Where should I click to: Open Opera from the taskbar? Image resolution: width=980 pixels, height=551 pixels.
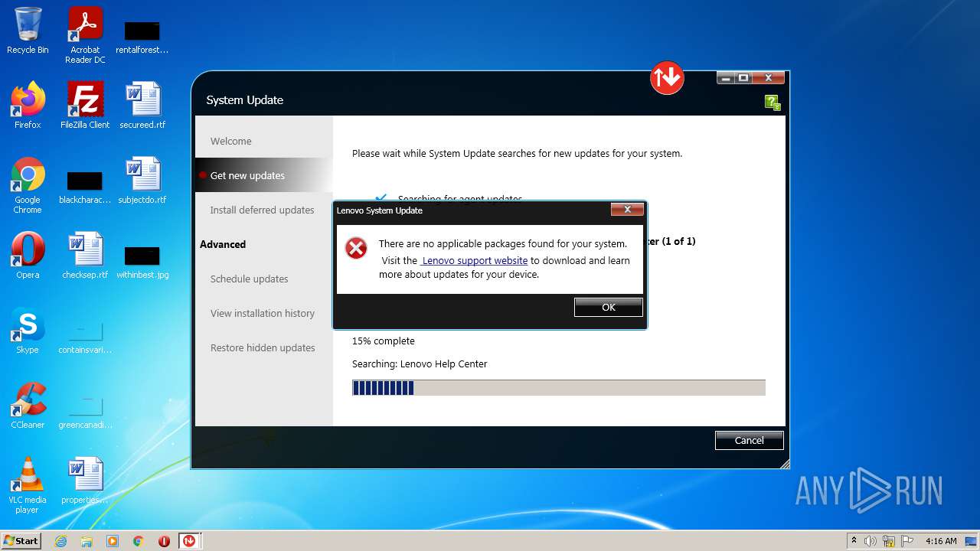click(x=164, y=541)
